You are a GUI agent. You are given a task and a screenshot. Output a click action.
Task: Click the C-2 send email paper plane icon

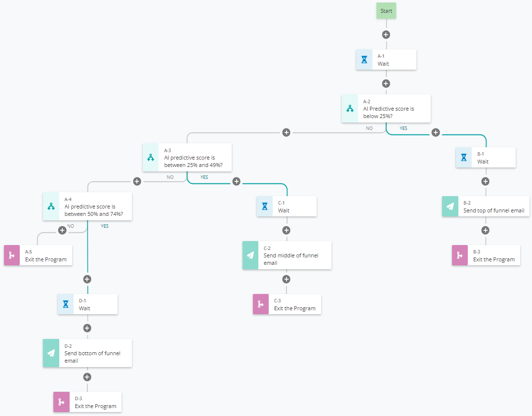[250, 255]
